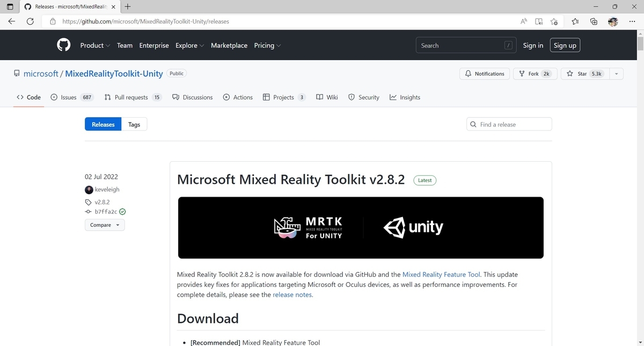Expand the Explore menu
The width and height of the screenshot is (644, 346).
[x=189, y=46]
